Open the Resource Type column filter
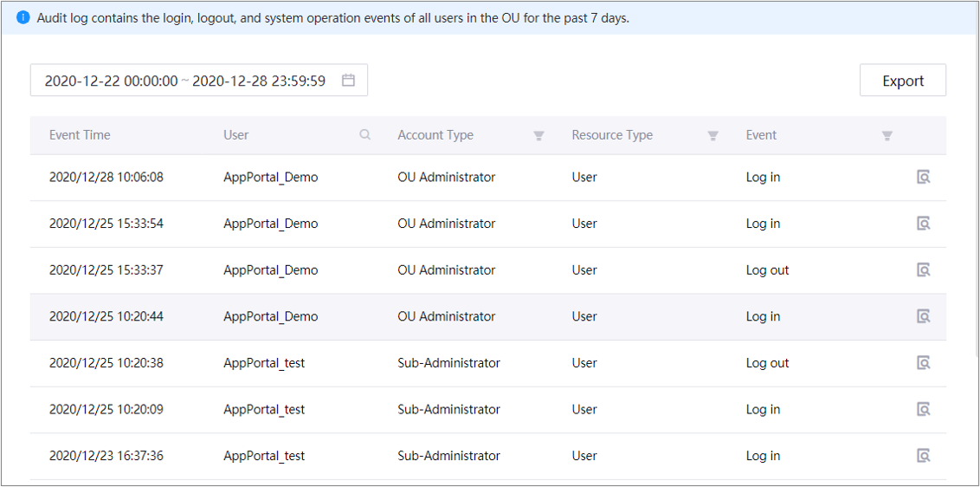 (712, 136)
